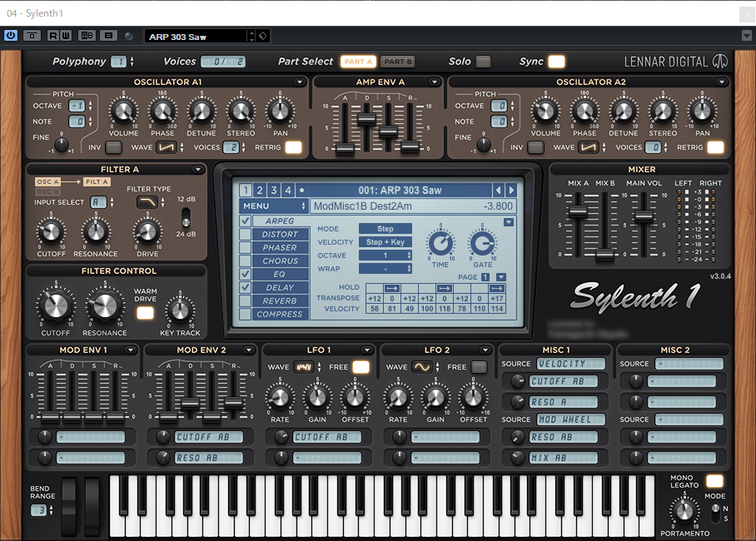Toggle Oscillator A1 Retrig switch
Viewport: 756px width, 541px height.
(293, 147)
